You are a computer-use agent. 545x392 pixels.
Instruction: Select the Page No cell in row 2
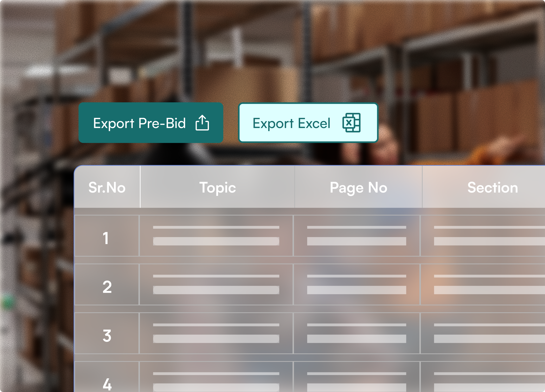pyautogui.click(x=357, y=285)
